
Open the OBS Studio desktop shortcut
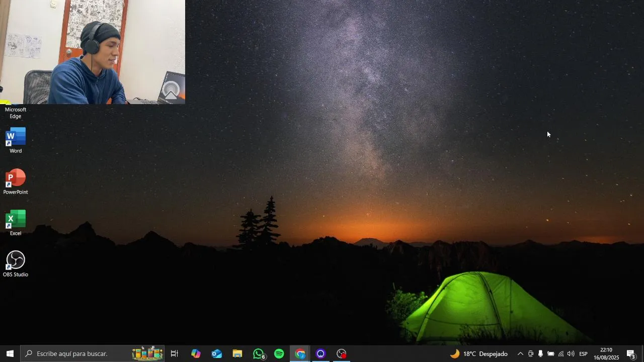point(16,264)
